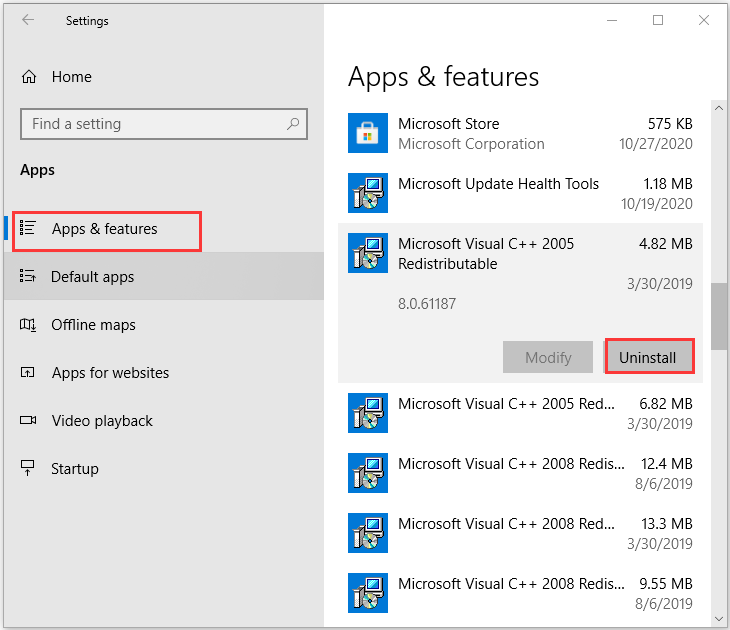Click the Home icon in sidebar

point(29,76)
